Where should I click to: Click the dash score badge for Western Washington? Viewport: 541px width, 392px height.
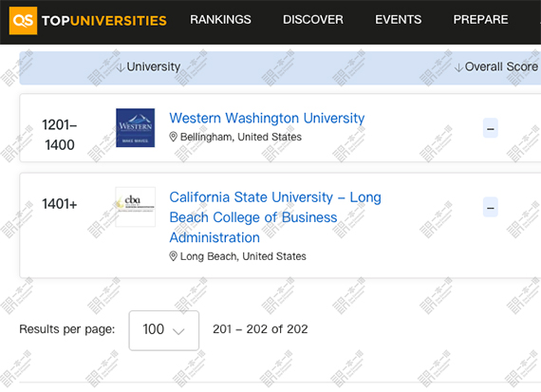pyautogui.click(x=491, y=128)
